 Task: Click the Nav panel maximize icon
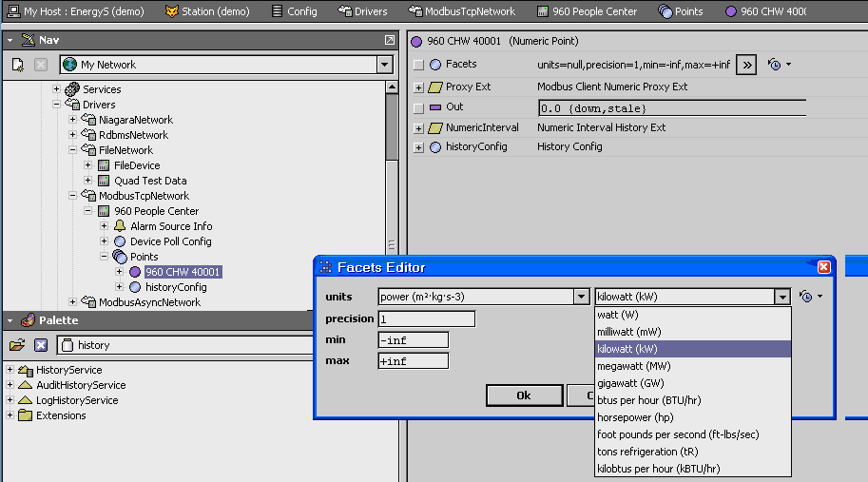[390, 40]
